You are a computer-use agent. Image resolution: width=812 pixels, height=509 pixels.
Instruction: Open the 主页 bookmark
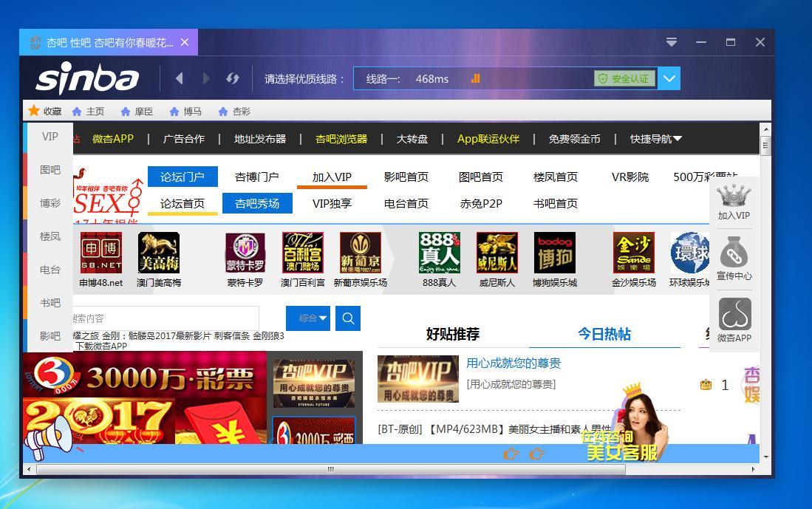(x=88, y=112)
